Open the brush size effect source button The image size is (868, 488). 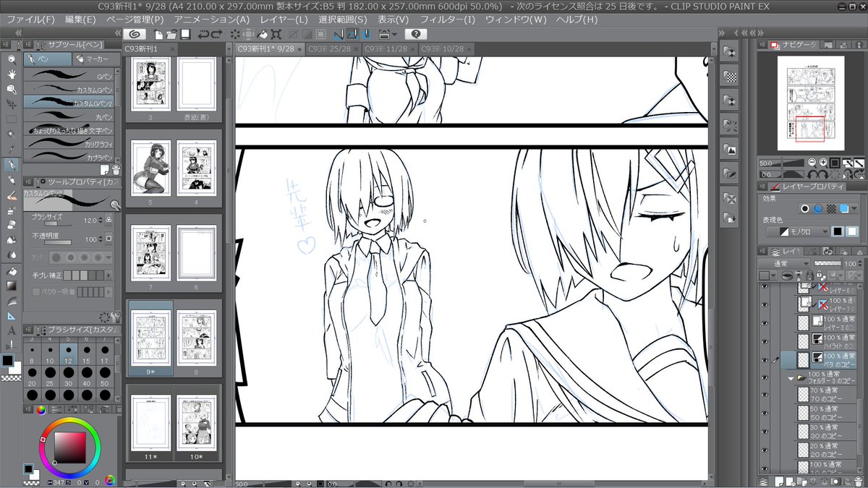[x=110, y=221]
